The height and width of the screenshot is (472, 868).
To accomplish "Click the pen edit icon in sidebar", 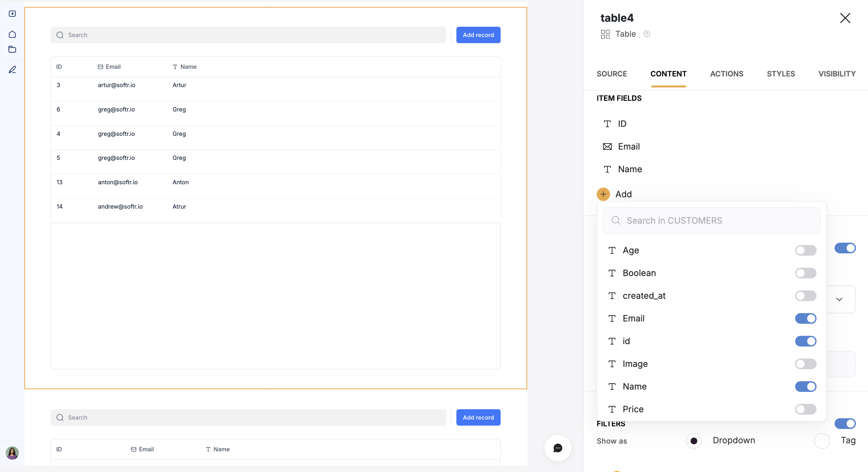I will tap(12, 70).
